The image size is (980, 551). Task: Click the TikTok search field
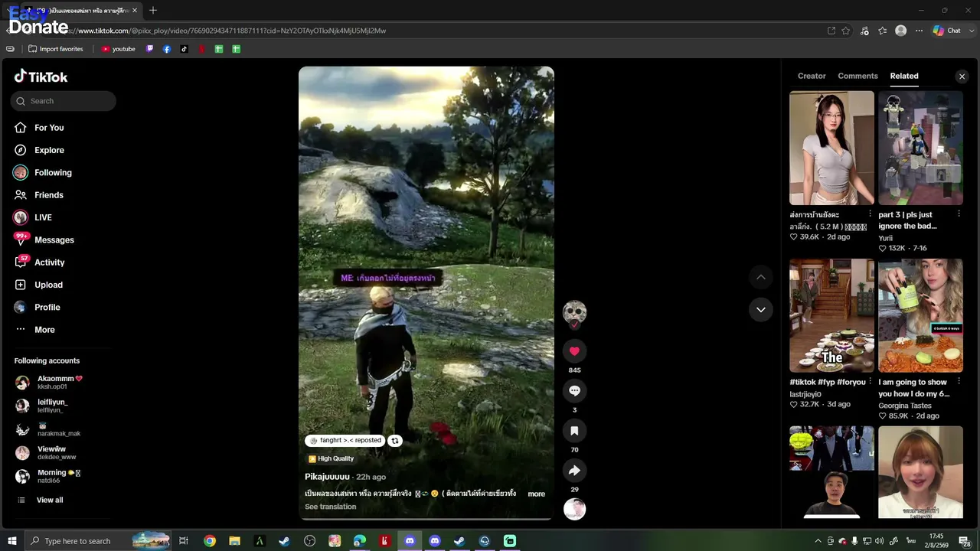64,101
